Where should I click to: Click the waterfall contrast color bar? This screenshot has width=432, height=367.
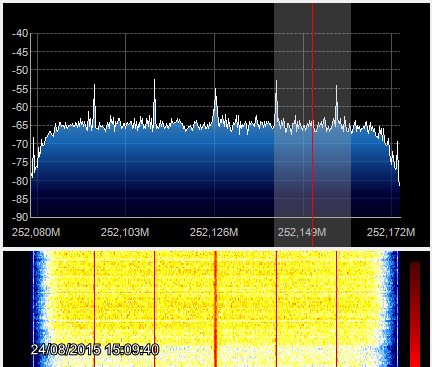tap(415, 314)
